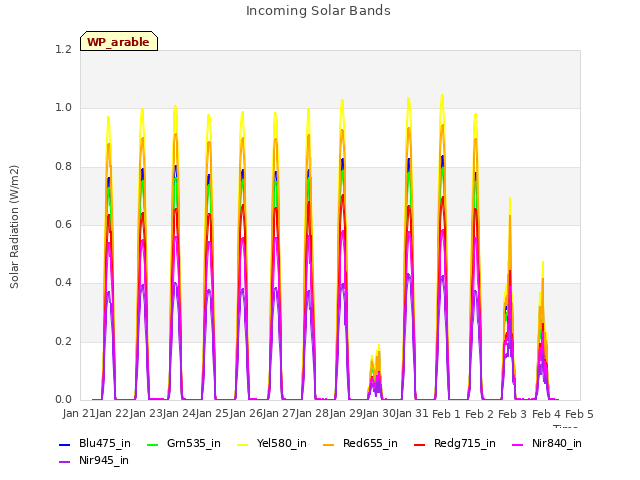Click the Redg715_in legend label
This screenshot has height=480, width=640.
465,443
